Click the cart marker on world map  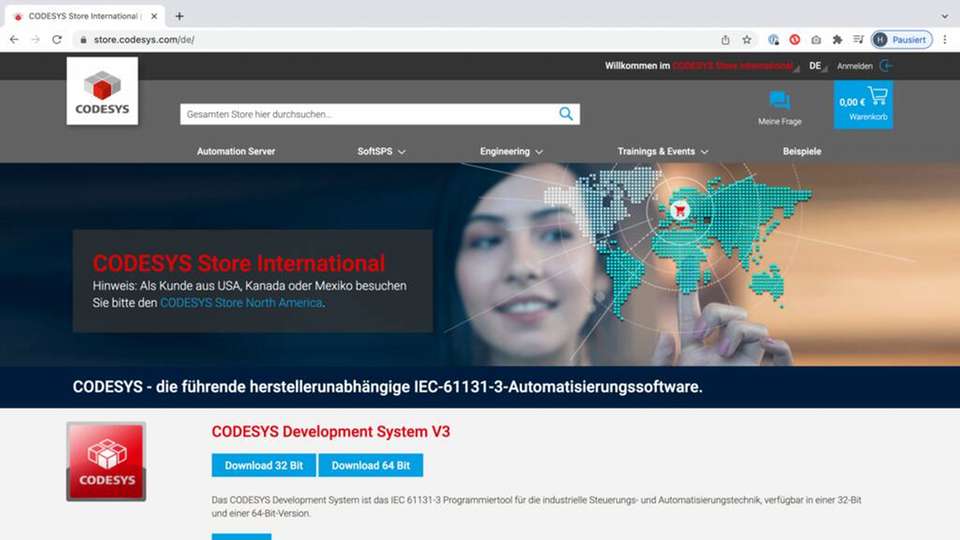[x=680, y=210]
